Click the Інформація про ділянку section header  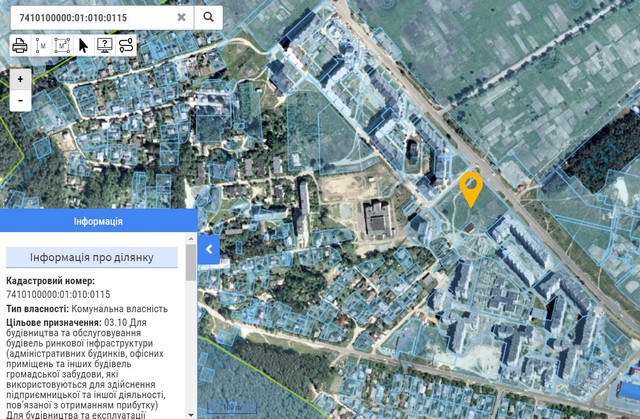tap(91, 257)
